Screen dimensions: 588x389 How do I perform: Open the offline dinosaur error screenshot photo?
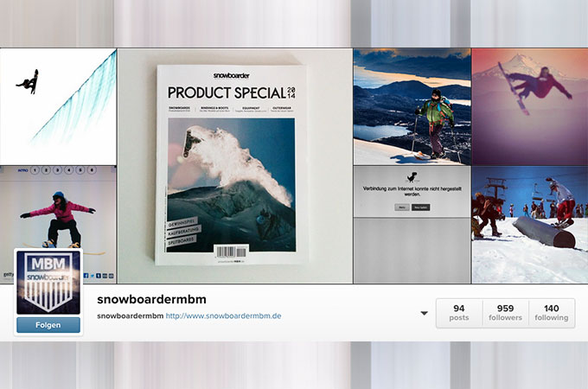[x=412, y=225]
